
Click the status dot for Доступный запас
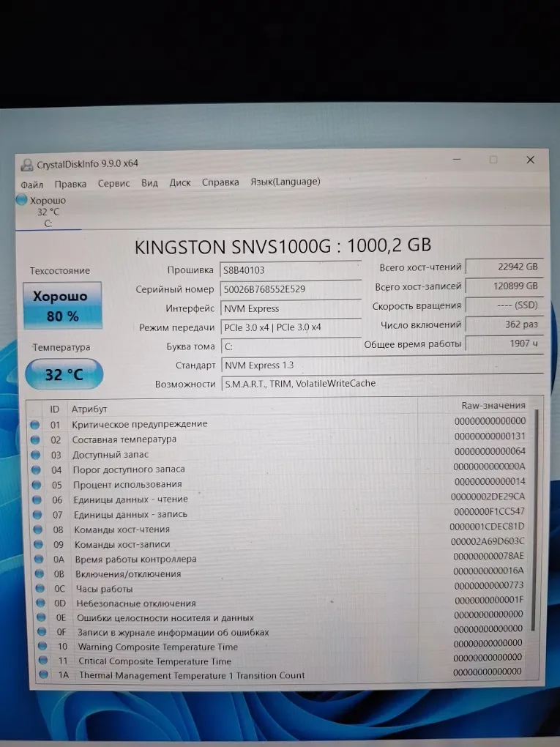(36, 455)
